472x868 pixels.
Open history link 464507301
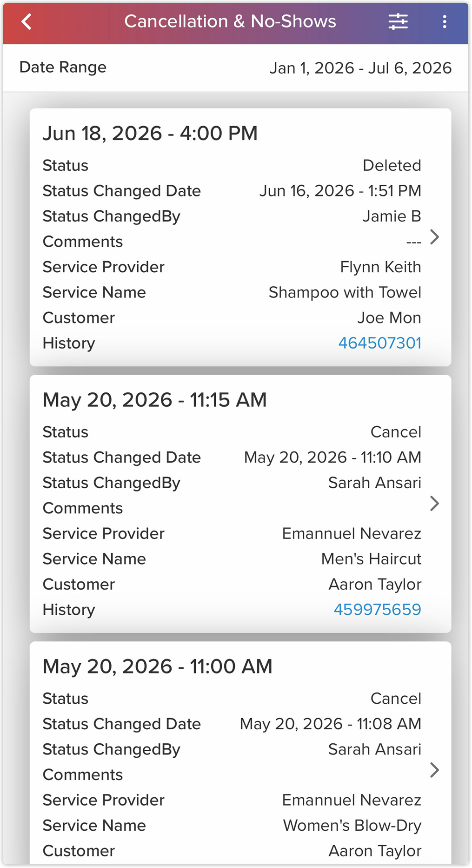pos(379,343)
